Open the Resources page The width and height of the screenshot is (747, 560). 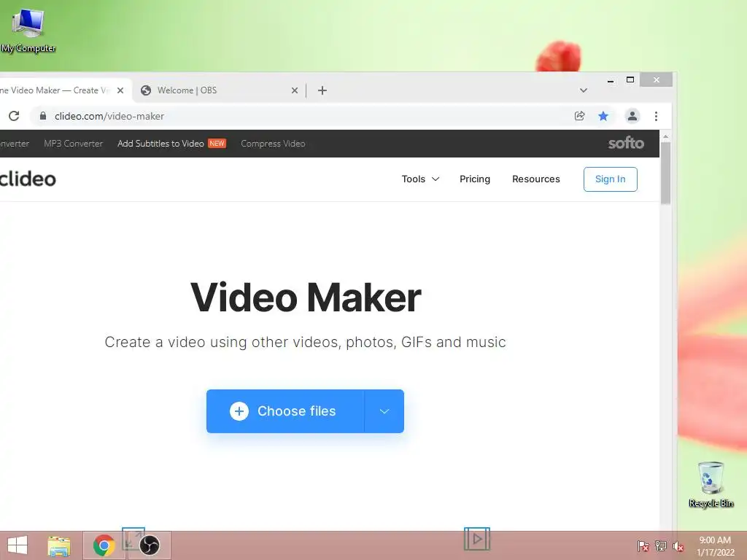pos(536,179)
